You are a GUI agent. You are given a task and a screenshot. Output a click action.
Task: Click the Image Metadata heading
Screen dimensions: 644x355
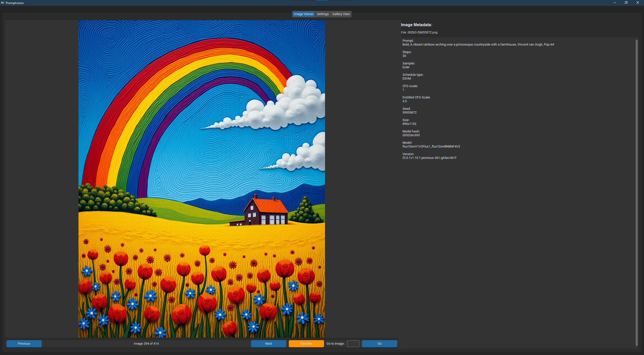pos(416,25)
